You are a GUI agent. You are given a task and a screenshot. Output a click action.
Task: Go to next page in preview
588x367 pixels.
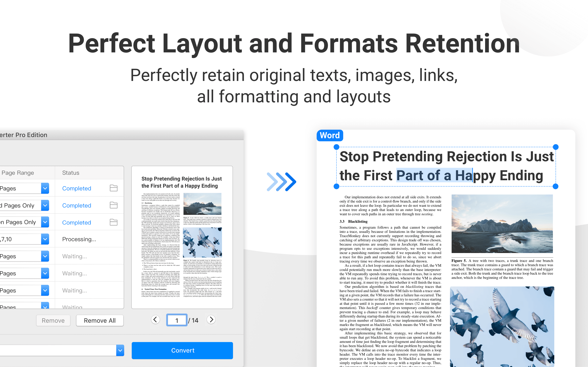tap(211, 320)
